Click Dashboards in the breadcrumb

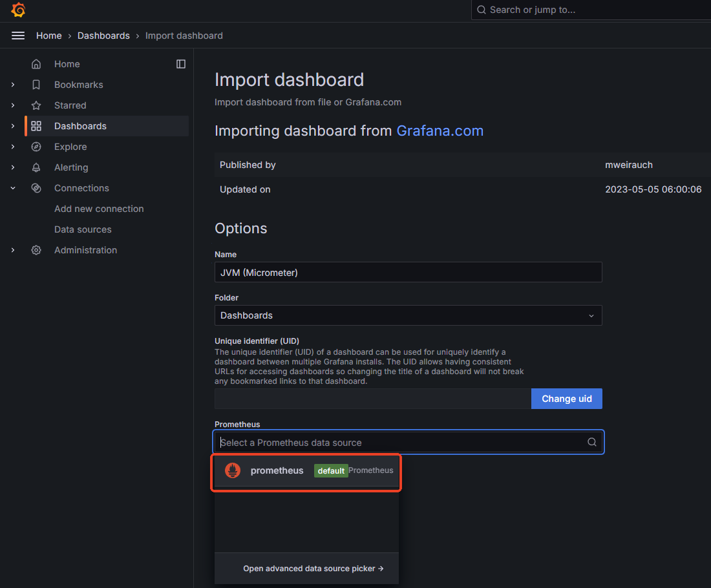tap(103, 36)
